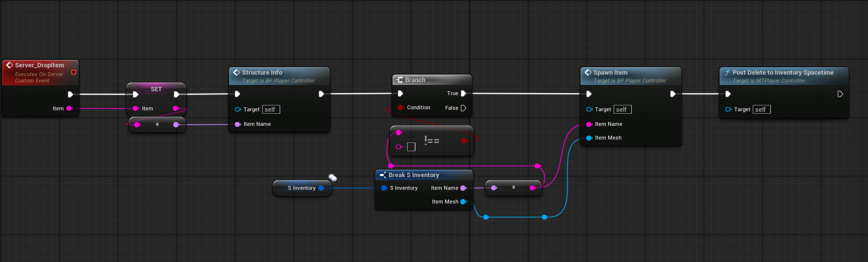Click the SET node exec input pin

[136, 94]
